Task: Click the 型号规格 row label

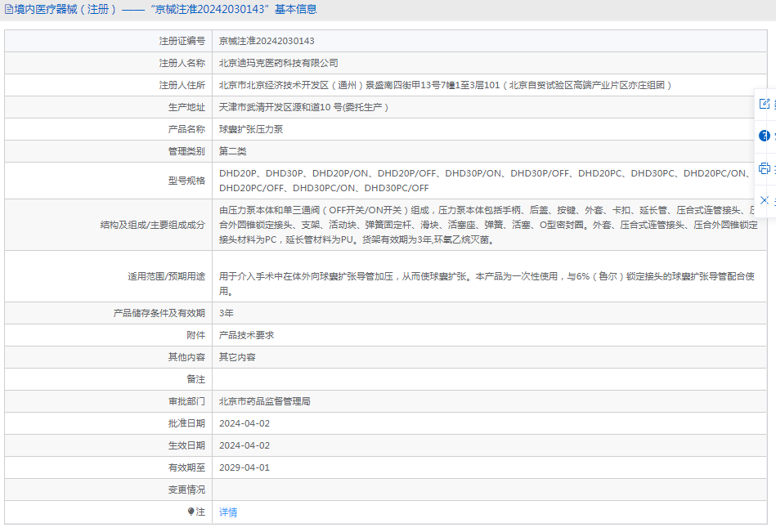Action: coord(186,181)
